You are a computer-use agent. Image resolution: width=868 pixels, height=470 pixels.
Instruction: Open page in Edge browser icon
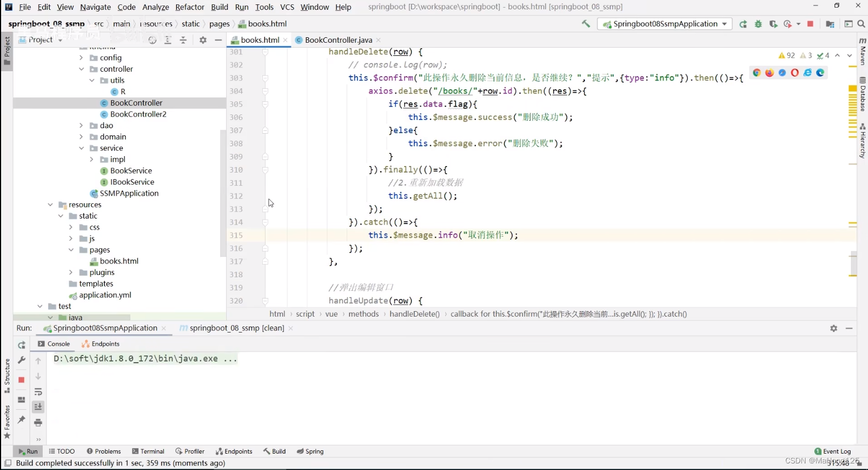point(820,73)
